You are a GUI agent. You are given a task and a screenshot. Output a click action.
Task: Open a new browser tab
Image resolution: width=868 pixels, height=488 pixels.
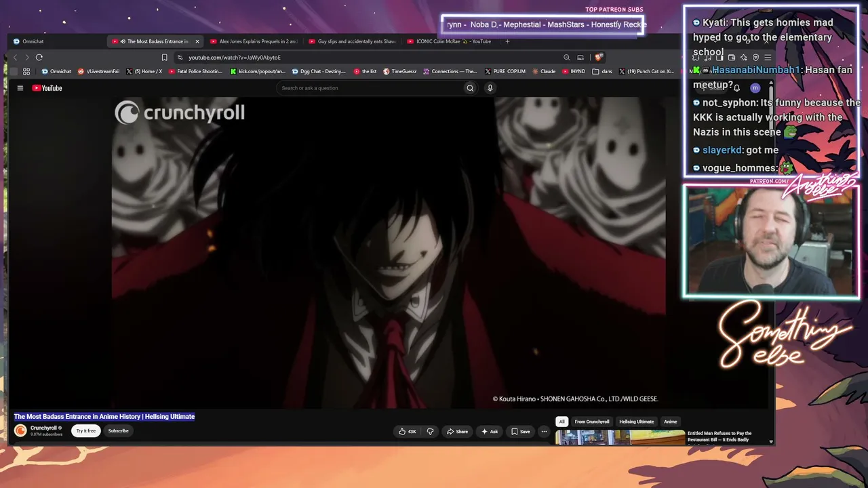tap(507, 41)
